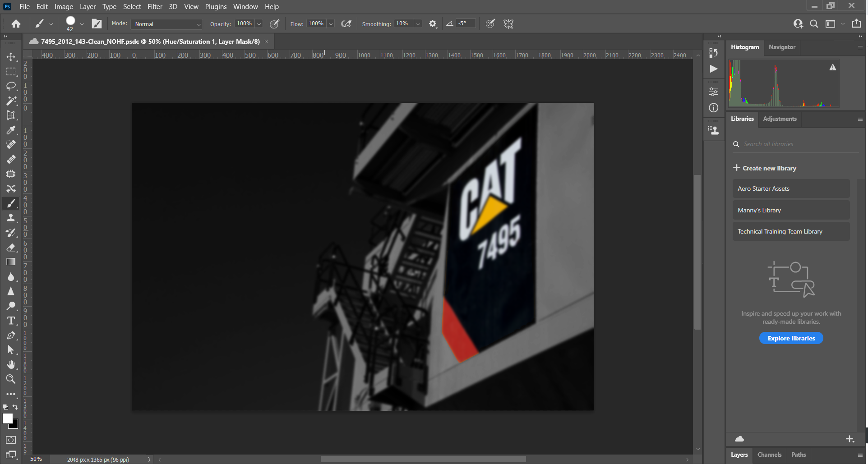This screenshot has width=868, height=464.
Task: Expand the Opacity slider dropdown arrow
Action: [x=259, y=24]
